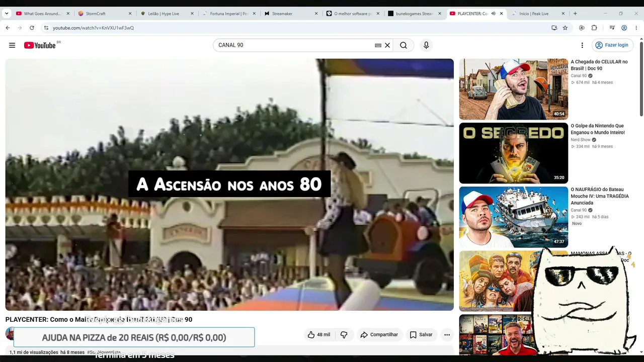
Task: Click the search magnifier button
Action: [x=404, y=45]
